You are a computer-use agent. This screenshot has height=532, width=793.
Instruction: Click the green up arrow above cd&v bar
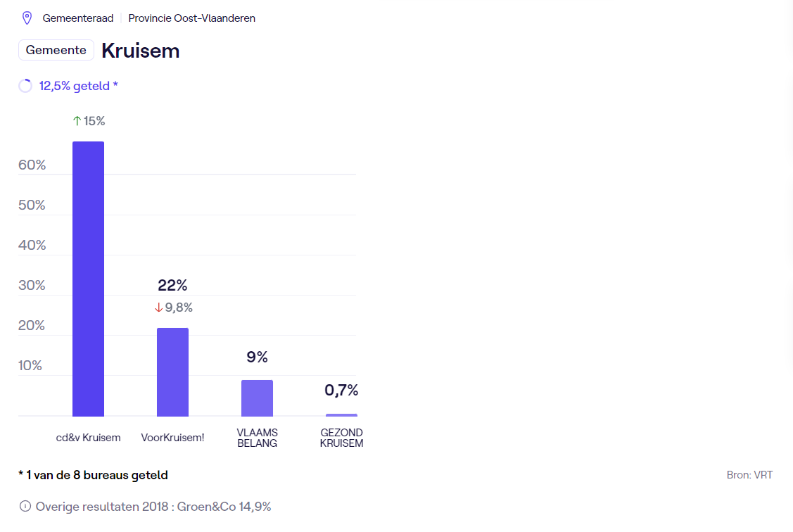(77, 121)
